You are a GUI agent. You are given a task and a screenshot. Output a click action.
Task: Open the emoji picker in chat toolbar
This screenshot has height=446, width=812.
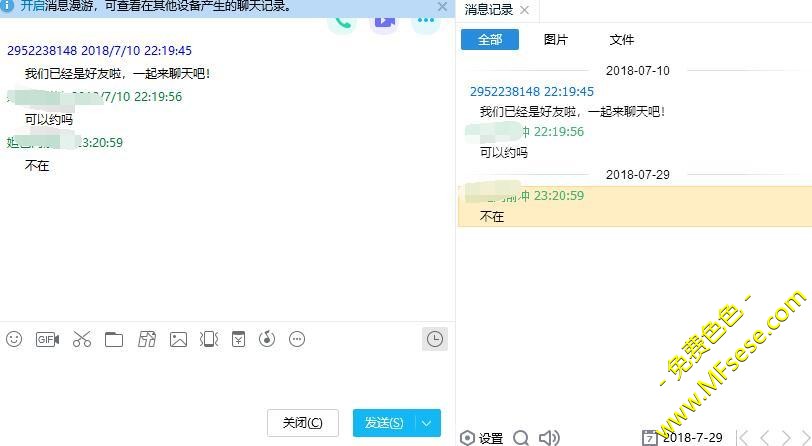[x=14, y=339]
